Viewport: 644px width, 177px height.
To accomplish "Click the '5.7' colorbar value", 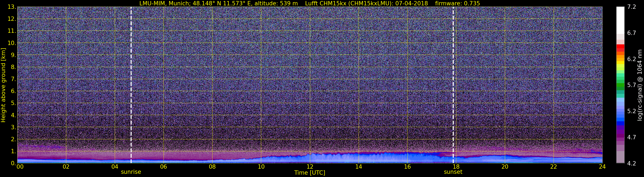I will pyautogui.click(x=632, y=85).
